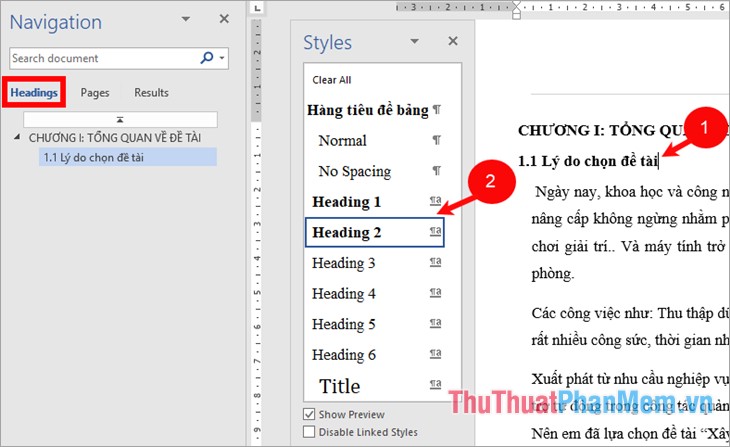Choose Clear All in Styles list
Image resolution: width=730 pixels, height=447 pixels.
[x=331, y=80]
